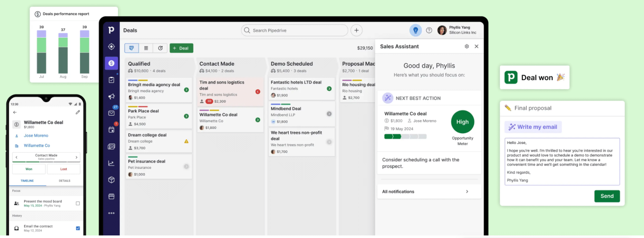Click the green add Deal button
Screen dimensions: 644x238
[x=181, y=48]
